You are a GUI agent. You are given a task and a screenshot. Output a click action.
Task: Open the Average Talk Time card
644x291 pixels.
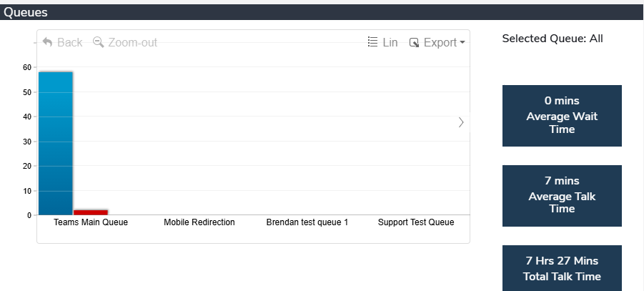pyautogui.click(x=562, y=195)
